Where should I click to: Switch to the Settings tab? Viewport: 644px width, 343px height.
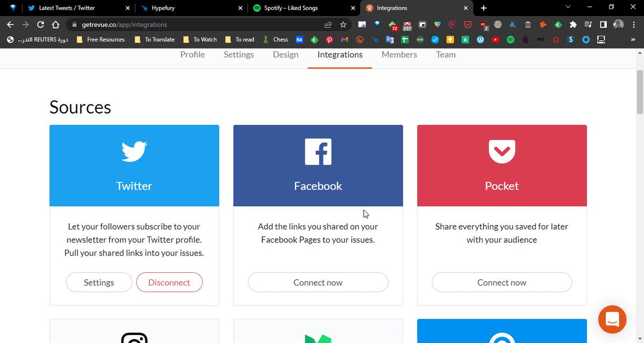point(239,55)
